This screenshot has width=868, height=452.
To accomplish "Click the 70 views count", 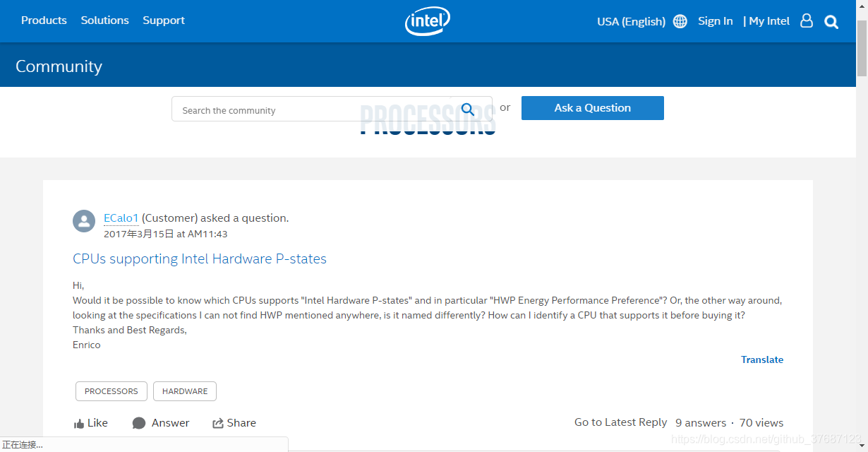I will 761,423.
